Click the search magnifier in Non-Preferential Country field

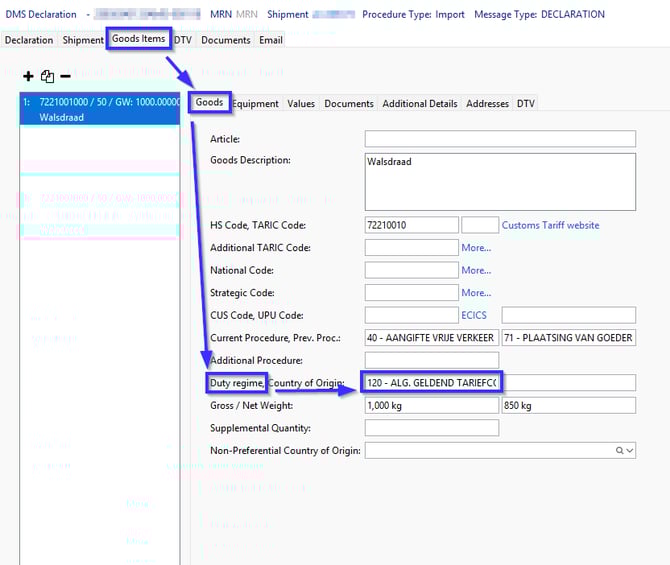(x=621, y=451)
